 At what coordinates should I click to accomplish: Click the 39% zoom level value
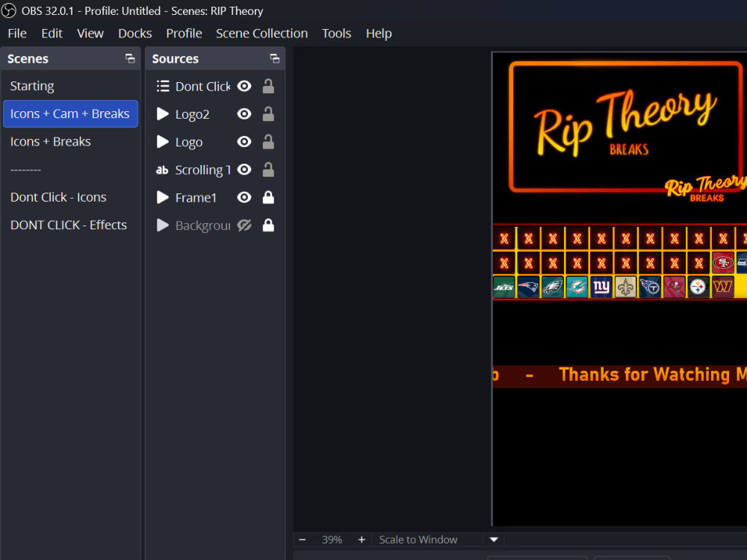pyautogui.click(x=332, y=540)
